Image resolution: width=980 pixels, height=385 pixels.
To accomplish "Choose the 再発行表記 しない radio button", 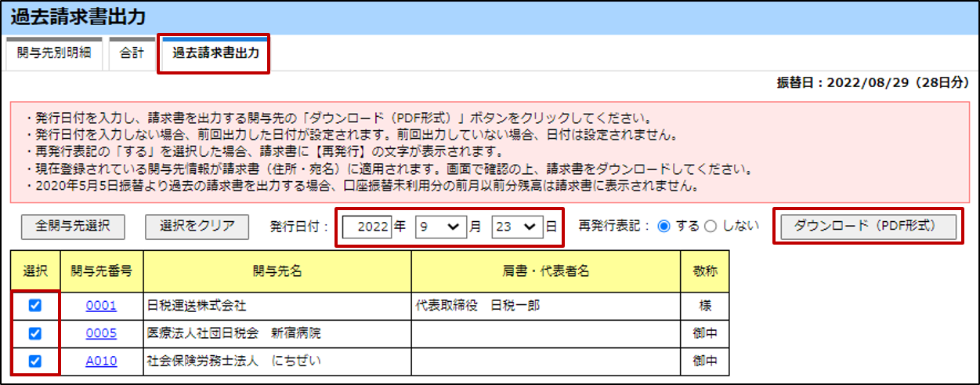I will (x=711, y=227).
